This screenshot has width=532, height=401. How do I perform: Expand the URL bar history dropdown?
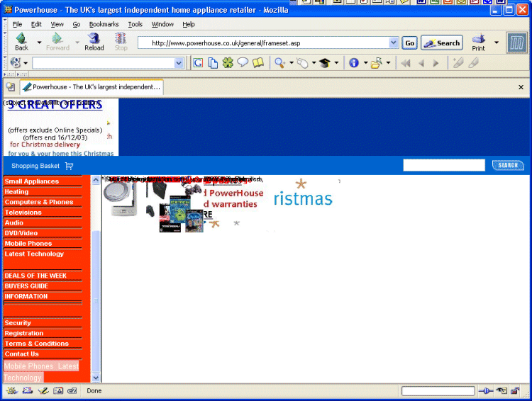click(393, 43)
